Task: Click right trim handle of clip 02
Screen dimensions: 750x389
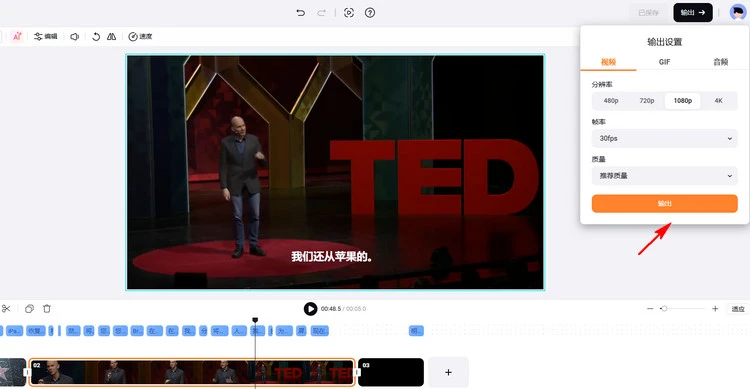Action: (356, 372)
